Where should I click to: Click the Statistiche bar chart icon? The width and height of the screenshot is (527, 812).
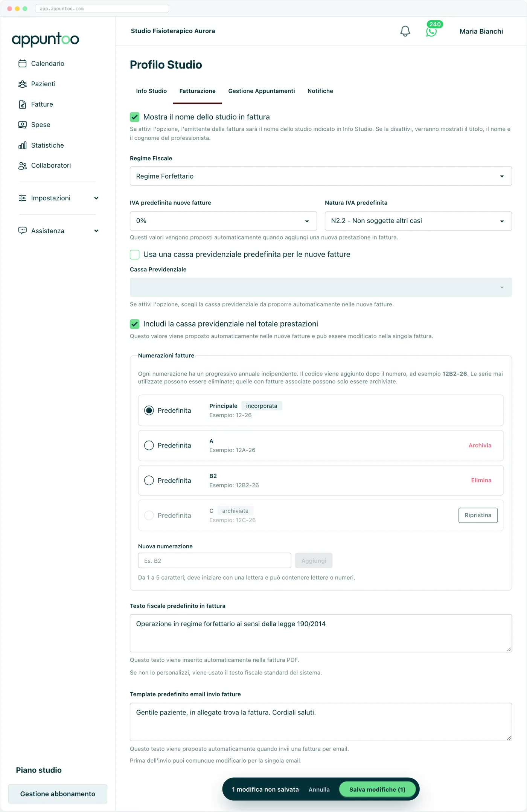(x=23, y=145)
